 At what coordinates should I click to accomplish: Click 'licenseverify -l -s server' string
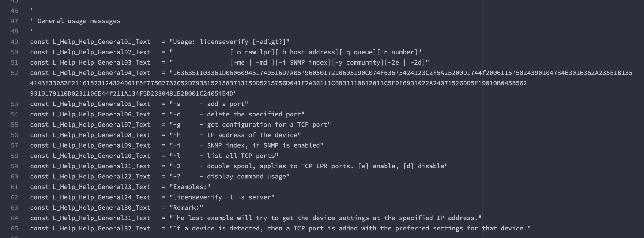pyautogui.click(x=222, y=197)
